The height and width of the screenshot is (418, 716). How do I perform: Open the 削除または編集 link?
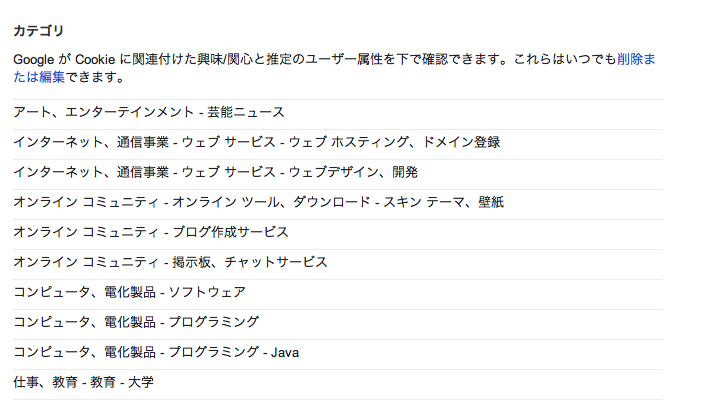click(636, 60)
